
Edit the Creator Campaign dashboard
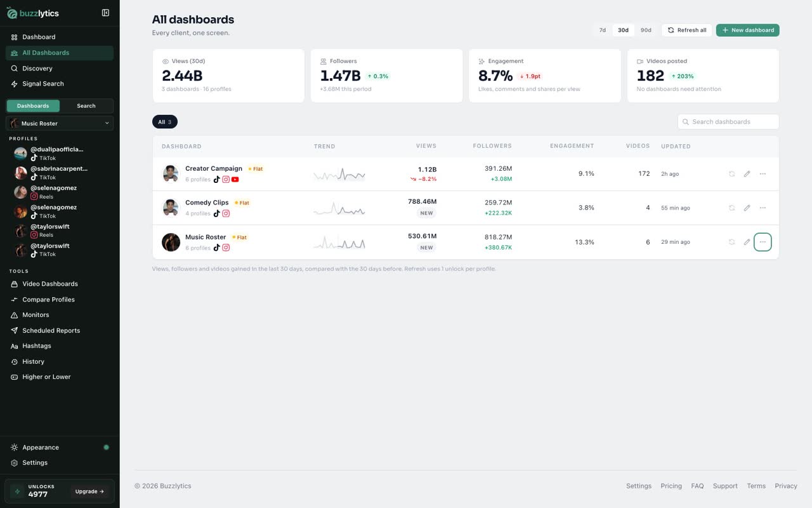tap(747, 173)
